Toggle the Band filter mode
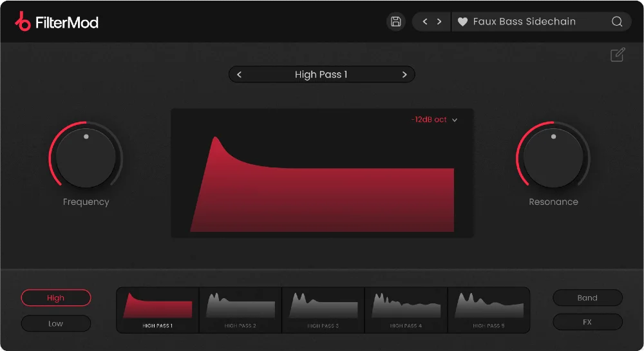Screen dimensions: 644x351 (x=587, y=298)
